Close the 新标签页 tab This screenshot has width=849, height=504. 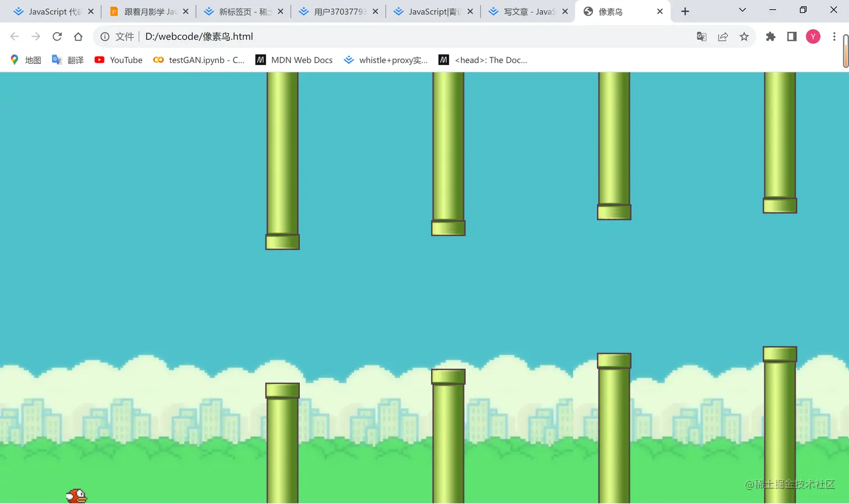[281, 11]
